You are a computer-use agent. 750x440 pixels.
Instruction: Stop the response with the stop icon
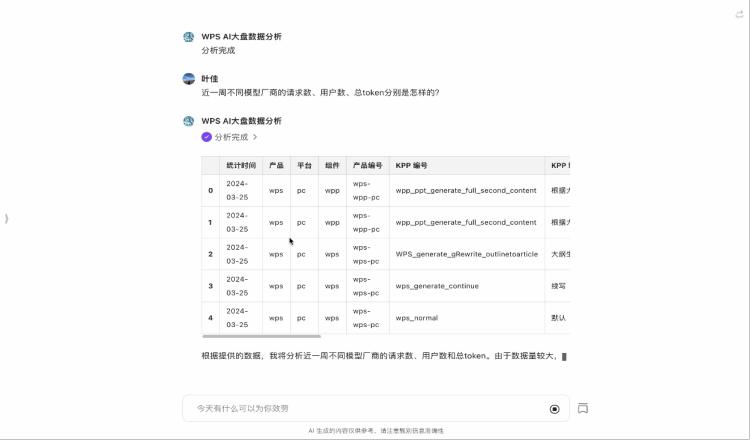tap(554, 409)
